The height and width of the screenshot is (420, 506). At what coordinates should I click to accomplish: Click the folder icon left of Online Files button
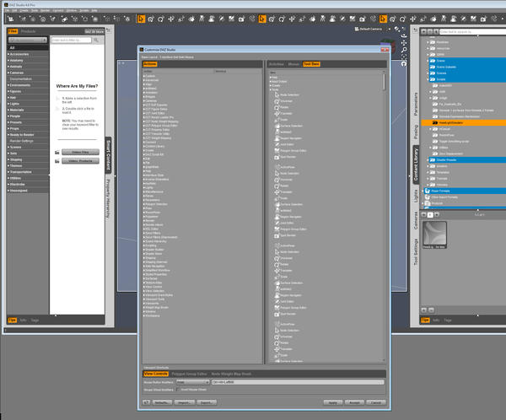pos(57,152)
